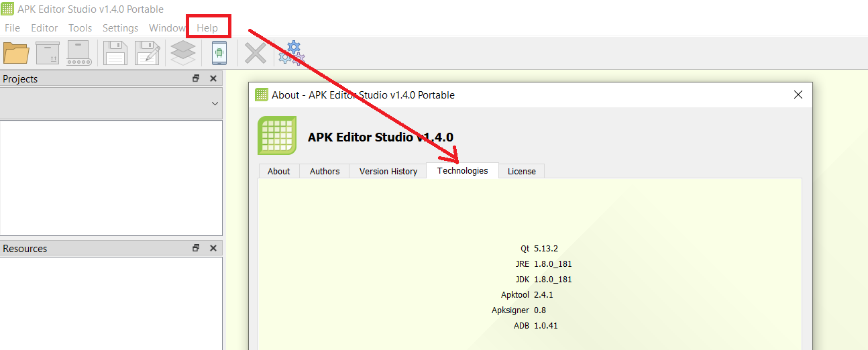Float the Projects panel

point(196,78)
